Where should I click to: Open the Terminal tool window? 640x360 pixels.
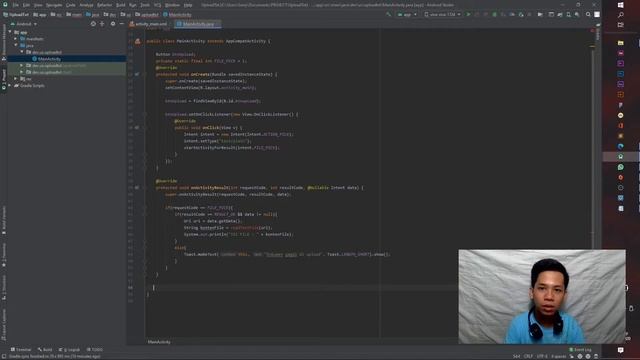(21, 350)
